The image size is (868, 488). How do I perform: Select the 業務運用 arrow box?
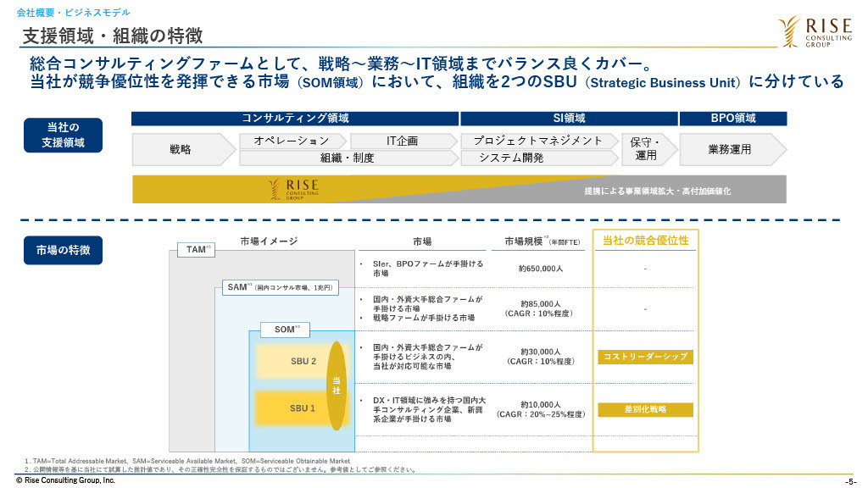click(x=732, y=149)
